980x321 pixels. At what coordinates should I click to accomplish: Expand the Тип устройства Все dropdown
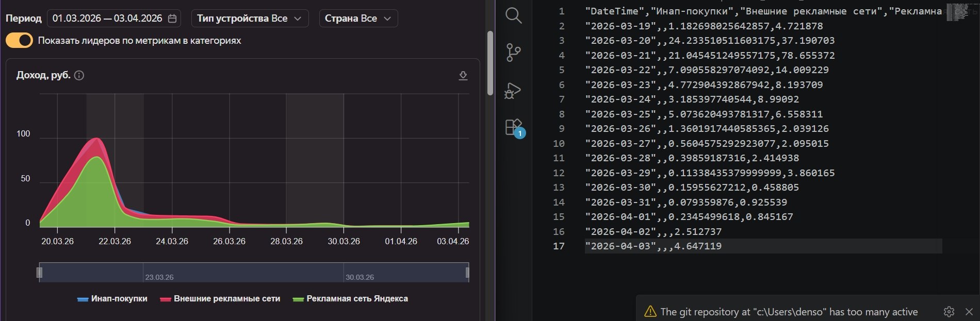(x=250, y=19)
